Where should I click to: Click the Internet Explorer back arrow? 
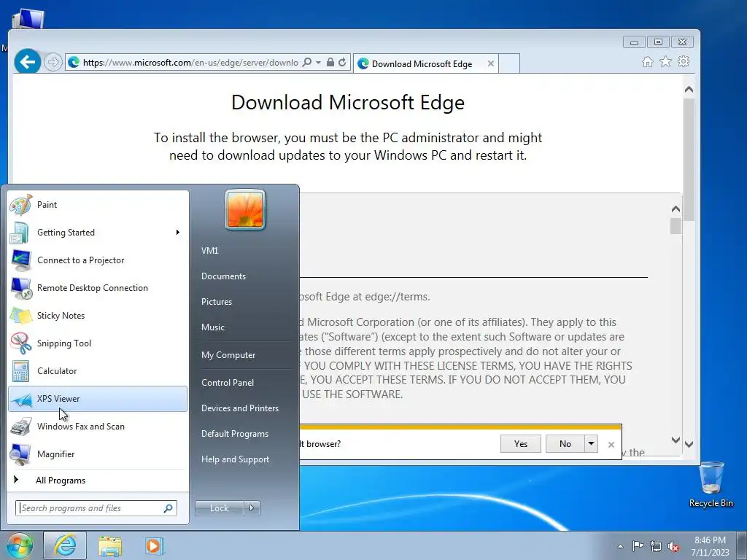pyautogui.click(x=27, y=61)
